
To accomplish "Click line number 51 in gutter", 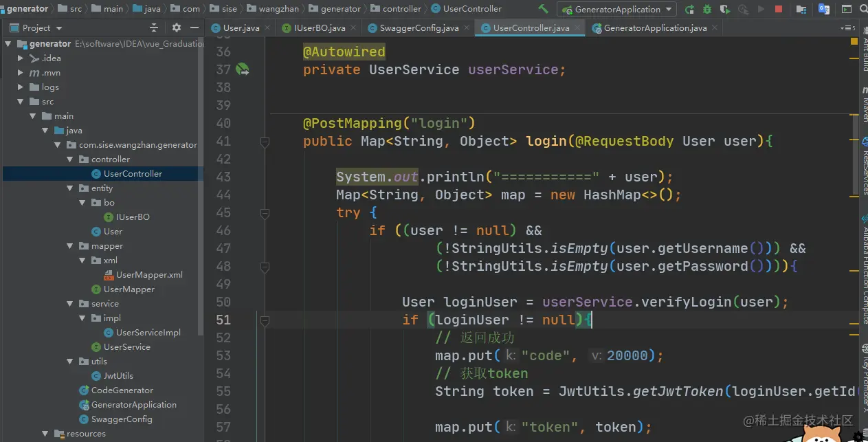I will pyautogui.click(x=223, y=320).
